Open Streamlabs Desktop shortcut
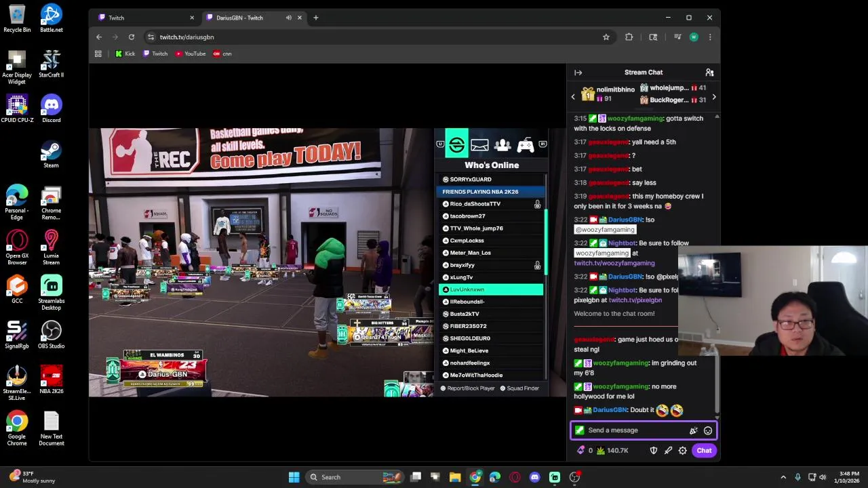The width and height of the screenshot is (868, 488). (x=51, y=292)
